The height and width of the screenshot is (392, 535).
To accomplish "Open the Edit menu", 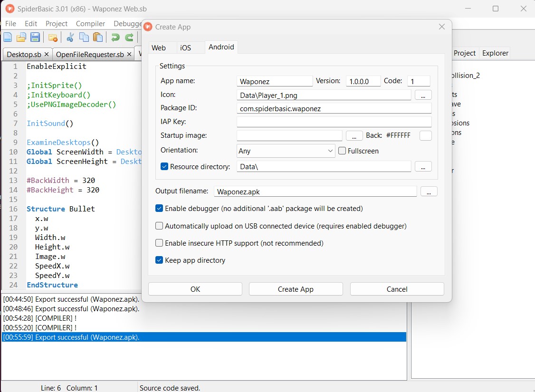I will tap(31, 24).
